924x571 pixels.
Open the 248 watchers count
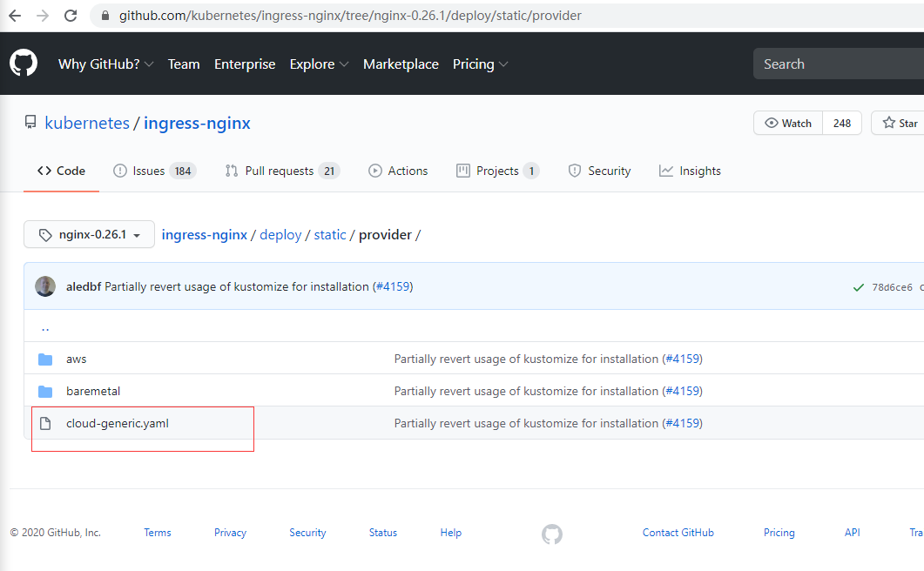(842, 123)
